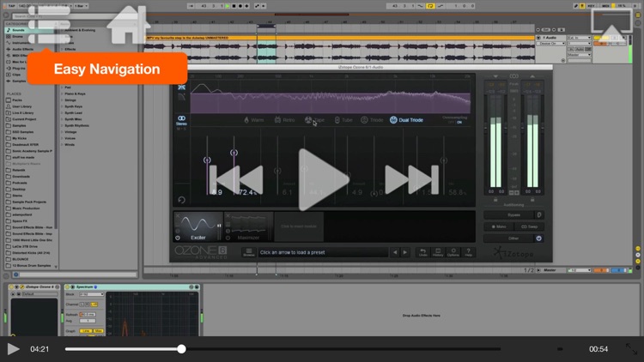
Task: Toggle the Dither power button
Action: pyautogui.click(x=539, y=238)
